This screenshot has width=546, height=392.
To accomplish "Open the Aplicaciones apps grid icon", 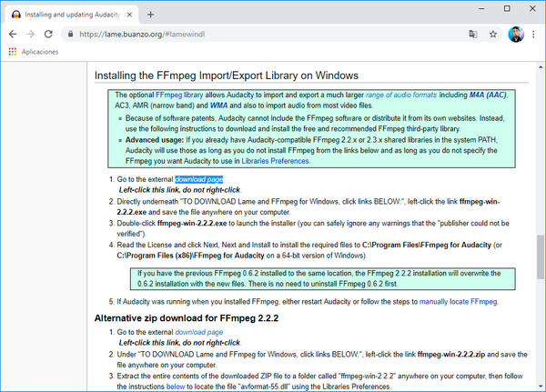I will coord(13,52).
